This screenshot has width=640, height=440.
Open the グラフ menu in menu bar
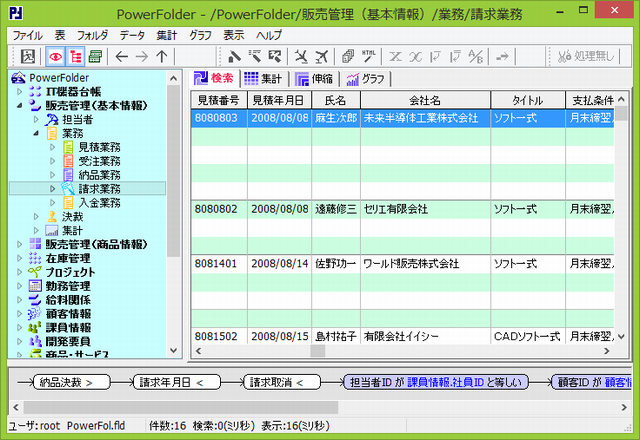point(200,36)
